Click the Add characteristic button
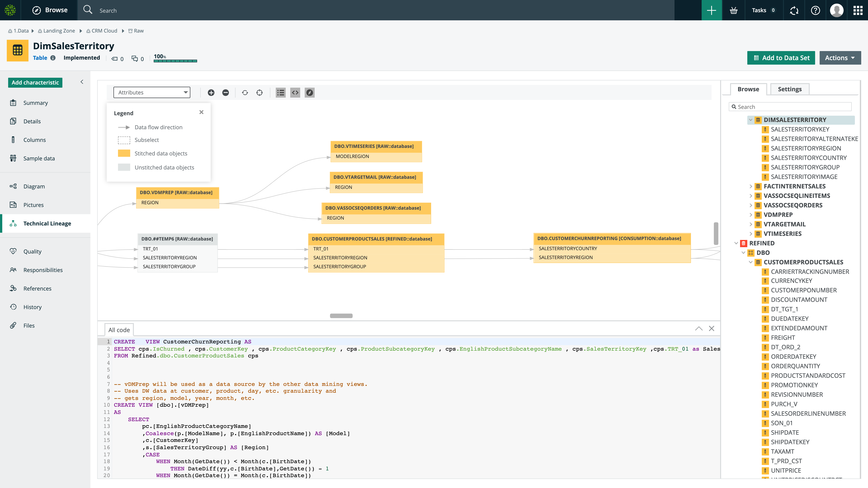 point(35,82)
